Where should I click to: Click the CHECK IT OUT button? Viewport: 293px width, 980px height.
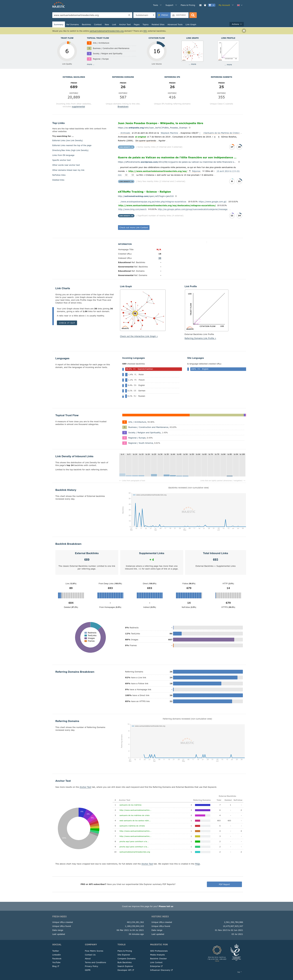67,323
